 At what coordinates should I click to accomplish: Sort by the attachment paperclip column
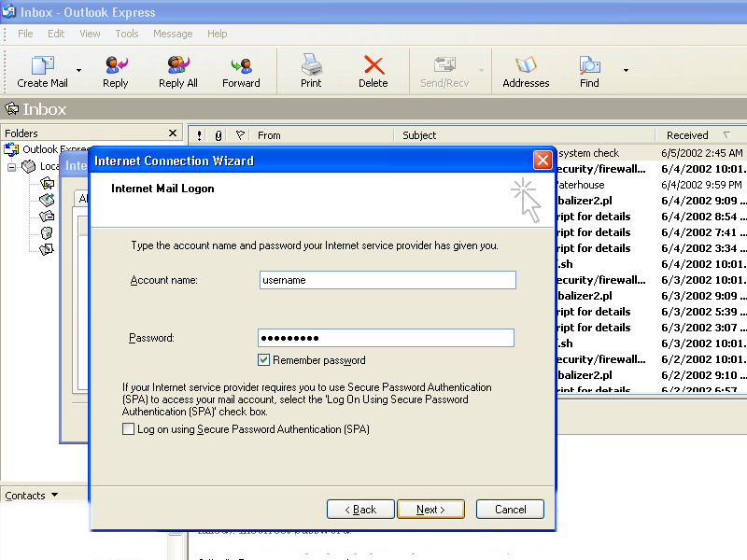(218, 135)
